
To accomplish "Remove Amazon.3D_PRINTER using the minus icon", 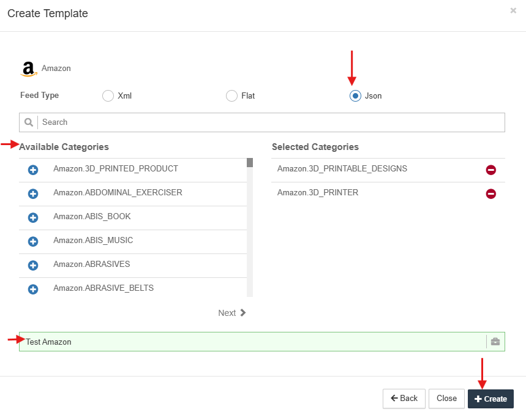I will pos(490,193).
